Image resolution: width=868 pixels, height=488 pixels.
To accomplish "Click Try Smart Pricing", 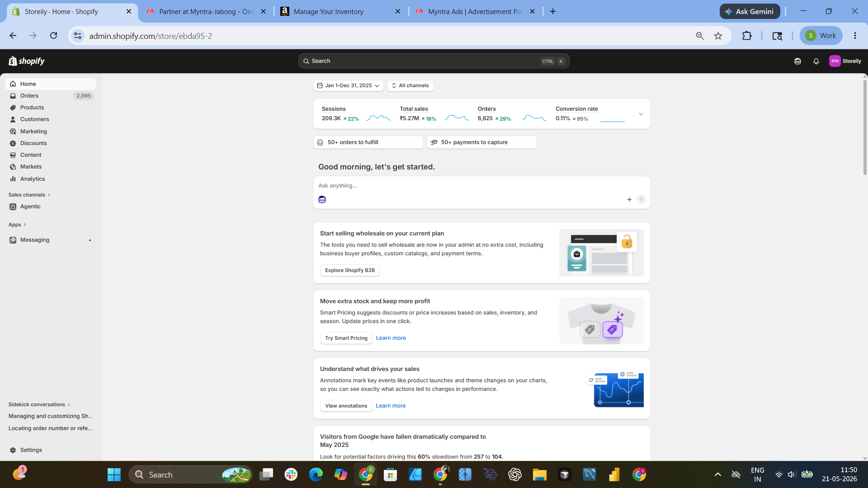I will [x=346, y=338].
